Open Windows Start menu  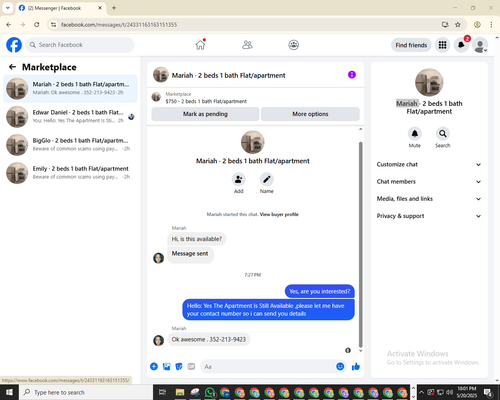pyautogui.click(x=9, y=392)
